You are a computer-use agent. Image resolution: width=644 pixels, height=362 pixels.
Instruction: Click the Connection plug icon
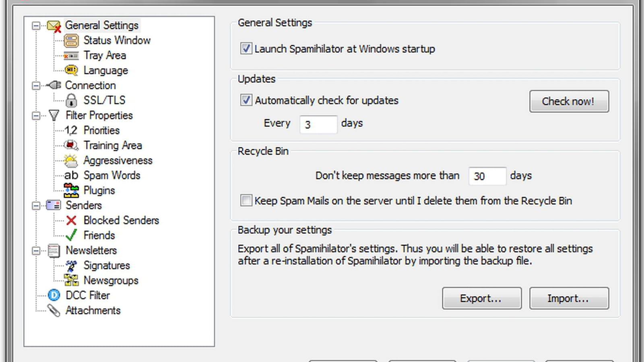(54, 85)
